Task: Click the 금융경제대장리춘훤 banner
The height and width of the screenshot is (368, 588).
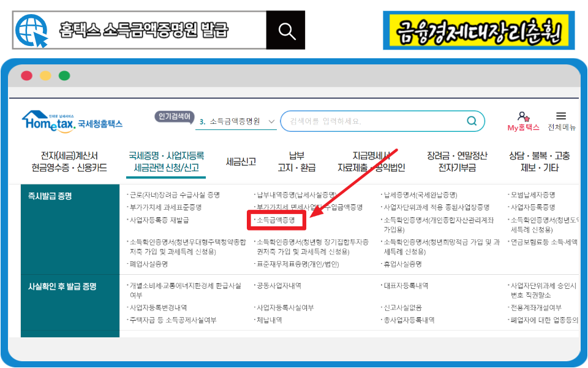Action: (x=479, y=31)
